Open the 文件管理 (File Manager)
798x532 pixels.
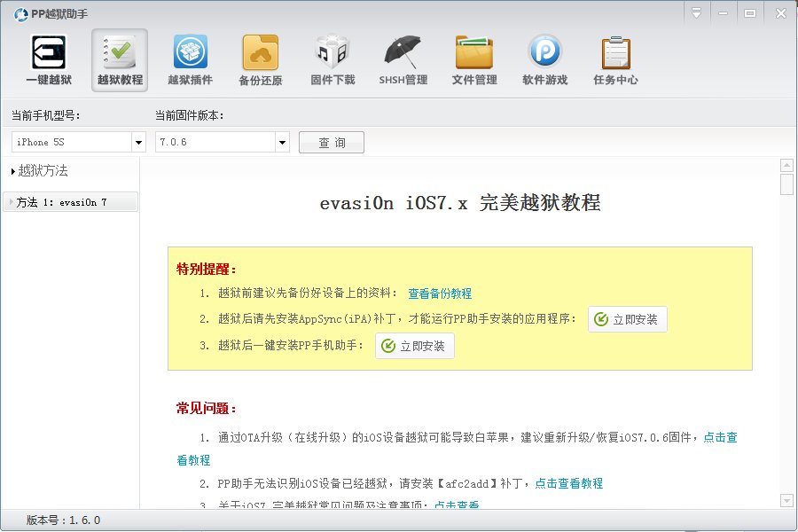[x=473, y=59]
